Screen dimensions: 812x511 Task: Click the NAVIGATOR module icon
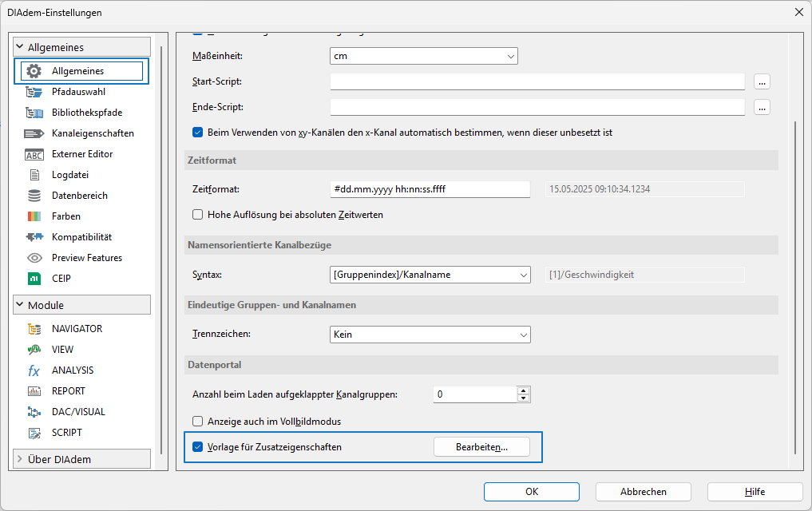[34, 329]
